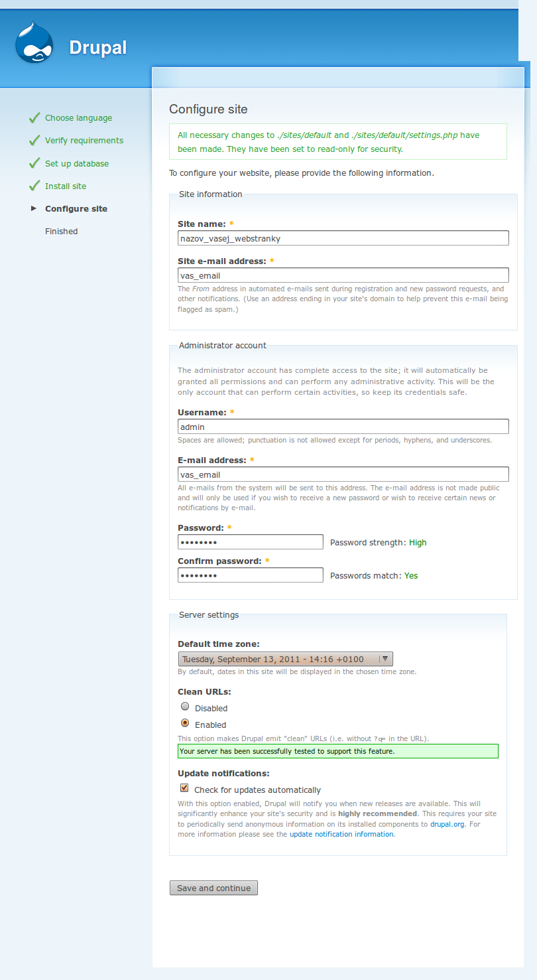Focus the Site name input field
Screen dimensions: 537x980
click(x=343, y=238)
